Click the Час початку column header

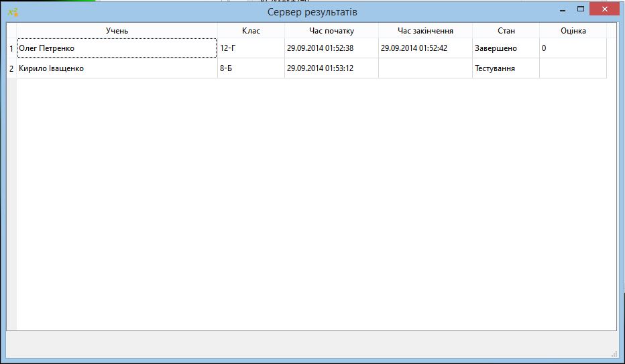coord(332,31)
